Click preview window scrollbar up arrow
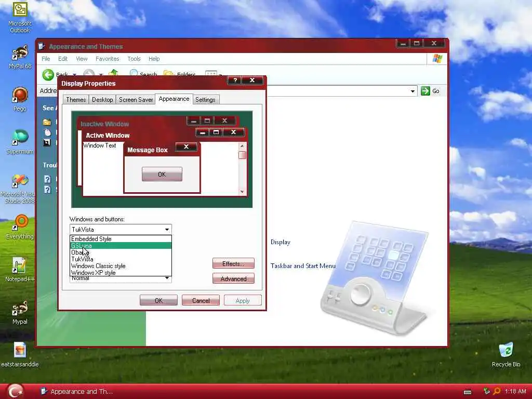532x399 pixels. (242, 146)
